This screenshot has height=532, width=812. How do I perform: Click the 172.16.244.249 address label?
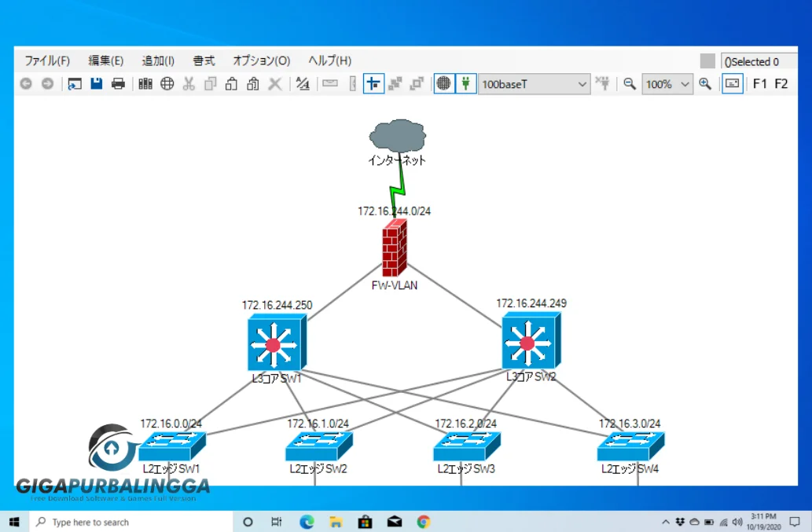tap(531, 303)
